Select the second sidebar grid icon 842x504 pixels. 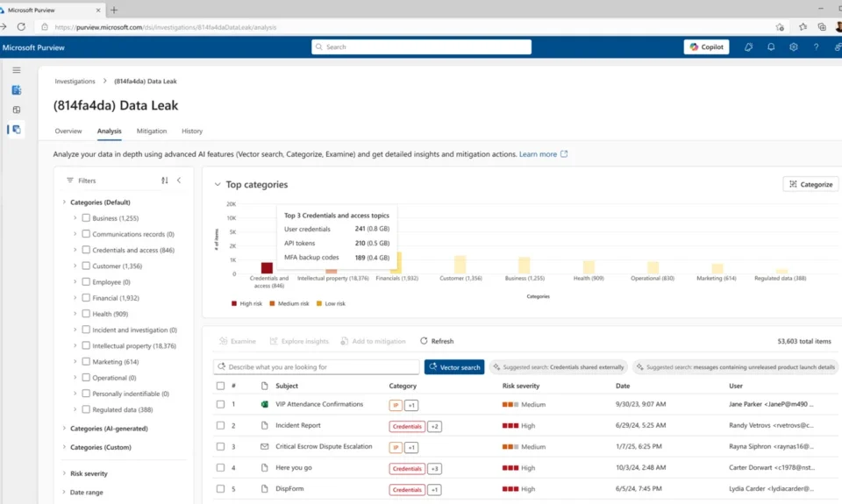point(17,110)
